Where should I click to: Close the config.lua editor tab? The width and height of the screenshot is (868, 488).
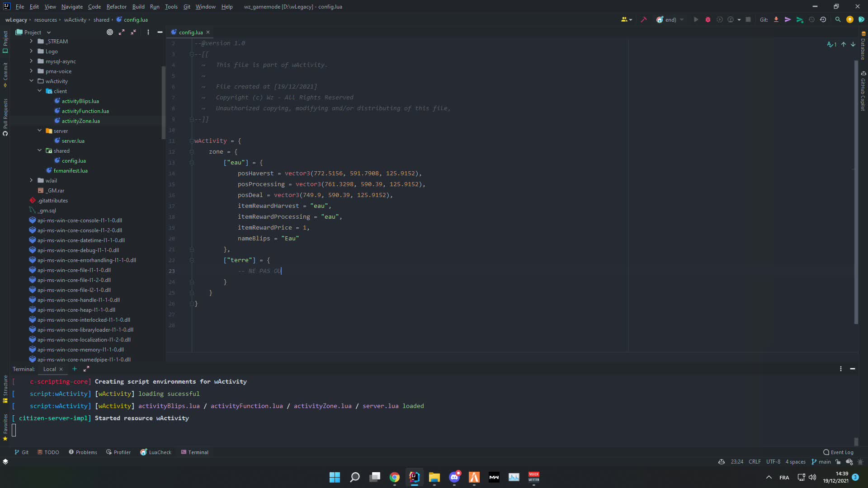208,32
